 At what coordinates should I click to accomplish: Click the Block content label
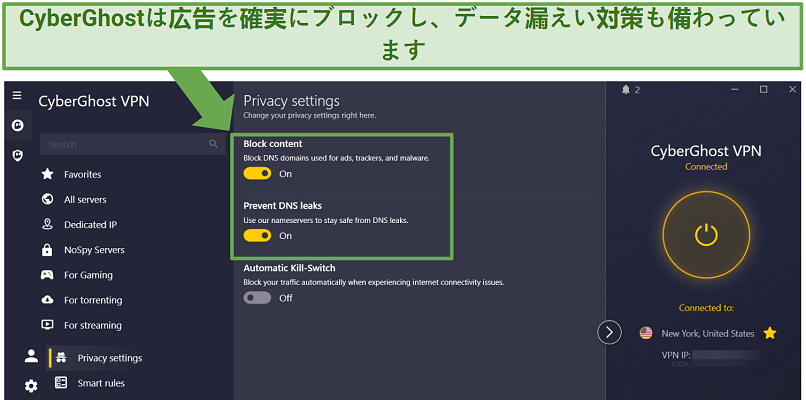click(273, 144)
